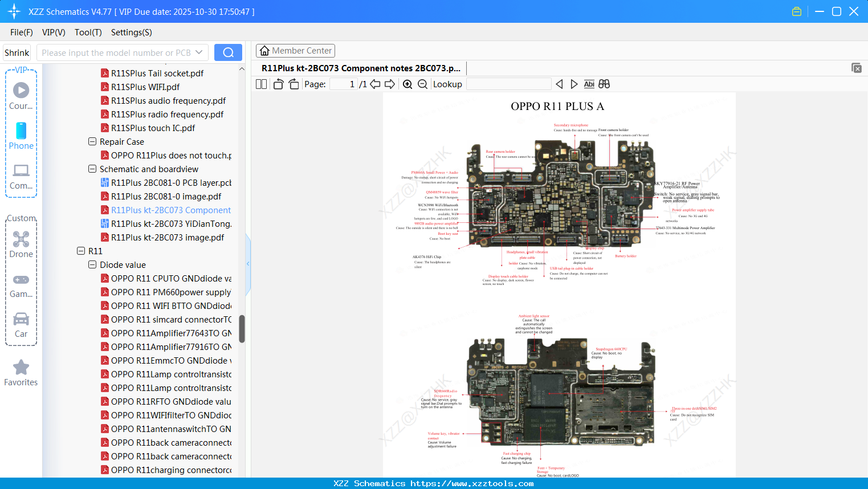
Task: Collapse the Schematic and boardview folder
Action: (92, 169)
